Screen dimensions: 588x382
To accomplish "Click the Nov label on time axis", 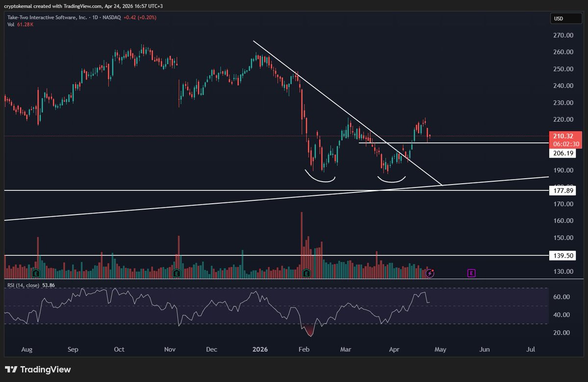I will click(170, 350).
